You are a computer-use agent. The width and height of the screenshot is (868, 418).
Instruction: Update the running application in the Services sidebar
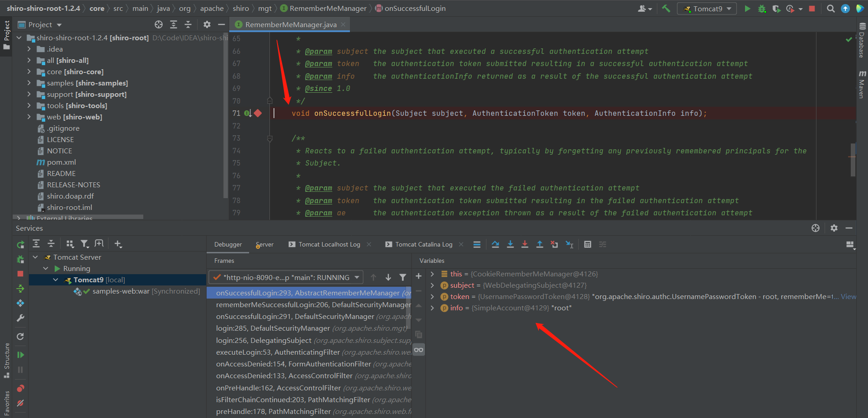[x=20, y=336]
